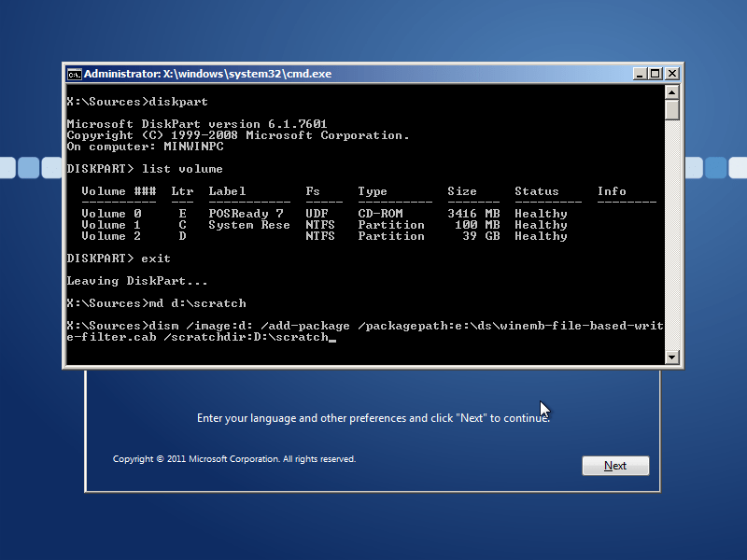
Task: Click the 'DISKPART> list volume' line
Action: pyautogui.click(x=145, y=169)
